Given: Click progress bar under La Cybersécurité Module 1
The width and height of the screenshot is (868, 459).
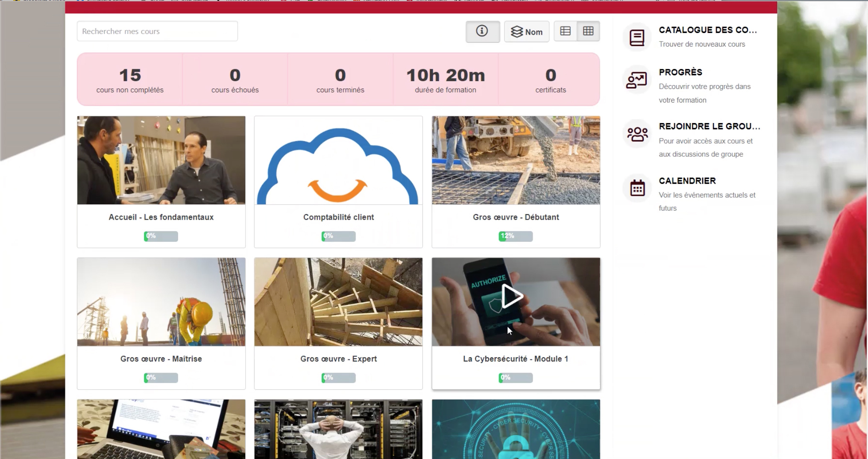Looking at the screenshot, I should coord(516,378).
